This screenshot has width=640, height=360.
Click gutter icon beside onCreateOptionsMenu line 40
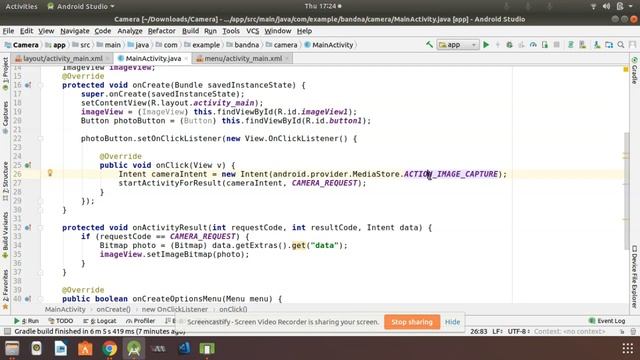tap(27, 299)
